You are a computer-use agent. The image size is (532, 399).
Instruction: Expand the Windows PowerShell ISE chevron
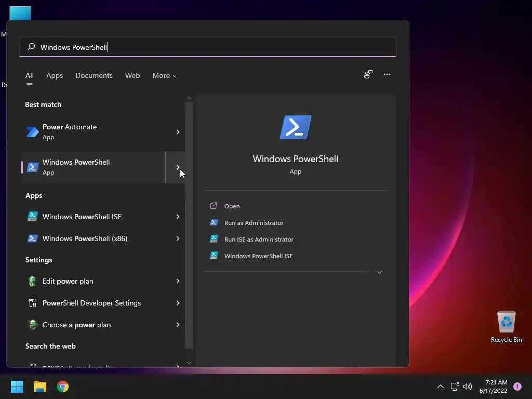[178, 217]
